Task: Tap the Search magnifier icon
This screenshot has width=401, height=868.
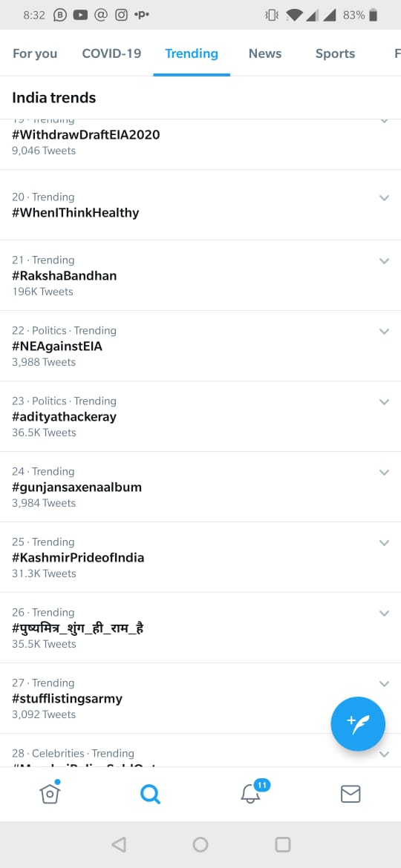Action: [x=150, y=795]
